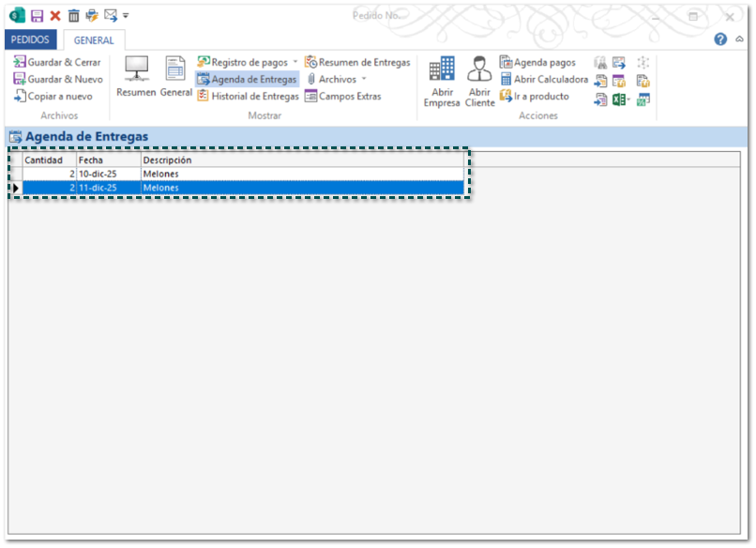Open the General form view
The image size is (756, 548).
coord(175,77)
